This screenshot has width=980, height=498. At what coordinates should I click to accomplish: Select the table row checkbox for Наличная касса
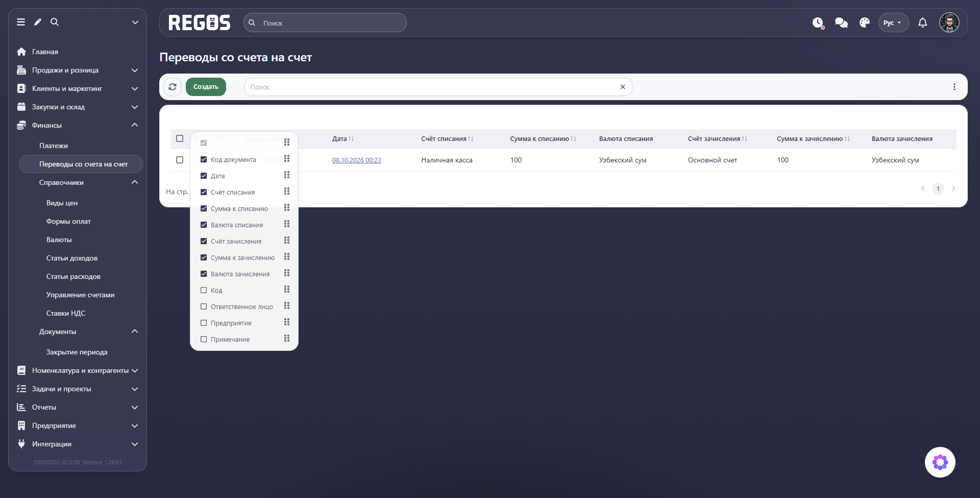(x=180, y=160)
